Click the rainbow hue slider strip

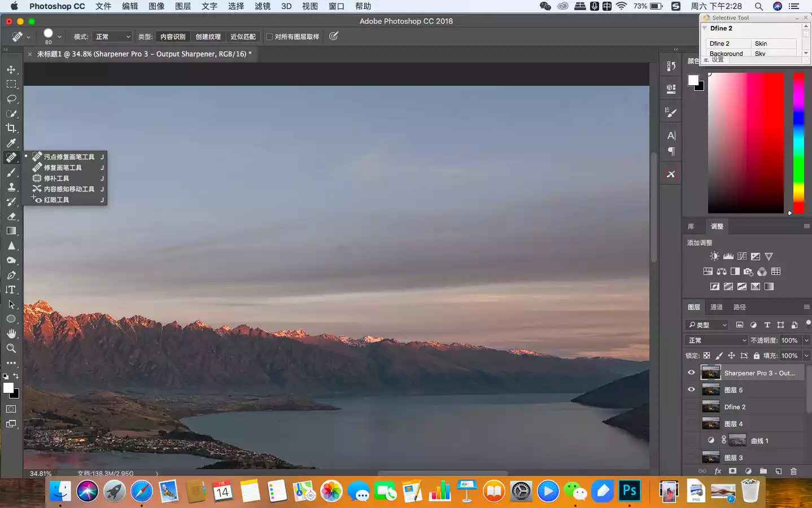pyautogui.click(x=798, y=141)
